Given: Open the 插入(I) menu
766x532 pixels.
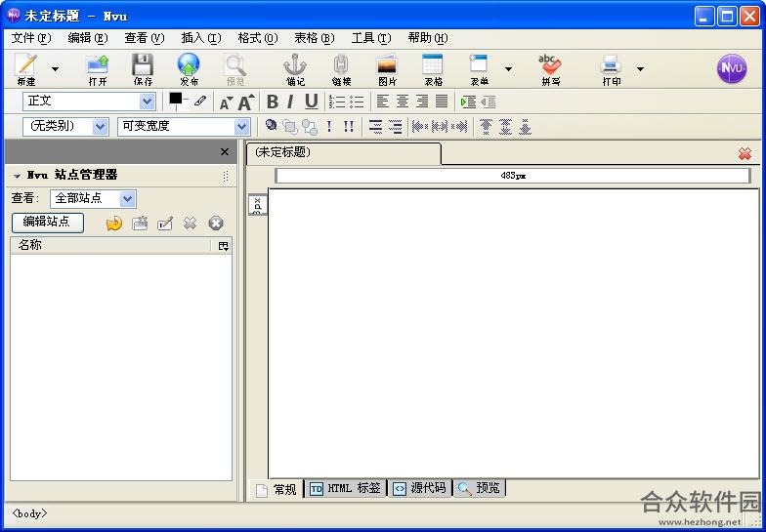Looking at the screenshot, I should [x=201, y=38].
